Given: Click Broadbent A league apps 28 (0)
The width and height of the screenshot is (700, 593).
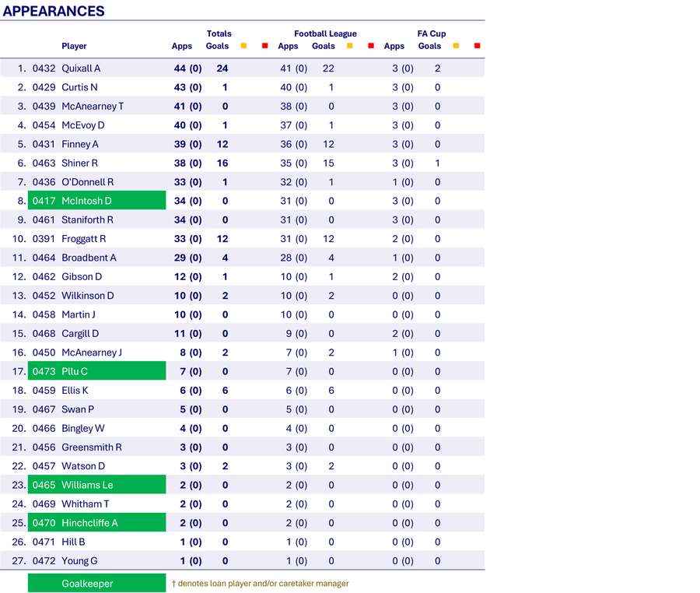Looking at the screenshot, I should 294,258.
